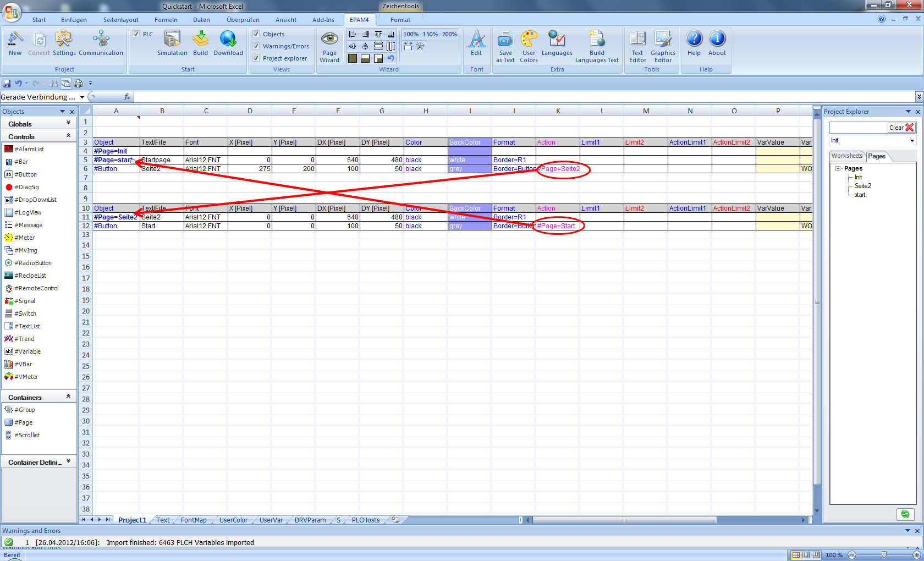Open the Graphics Editor tool
This screenshot has height=561, width=924.
click(663, 47)
